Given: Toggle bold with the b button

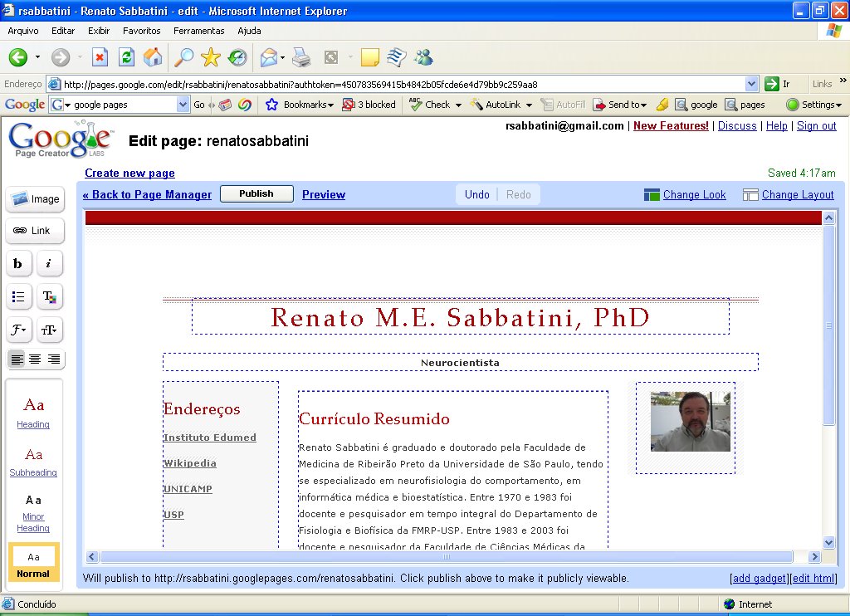Looking at the screenshot, I should pos(18,263).
